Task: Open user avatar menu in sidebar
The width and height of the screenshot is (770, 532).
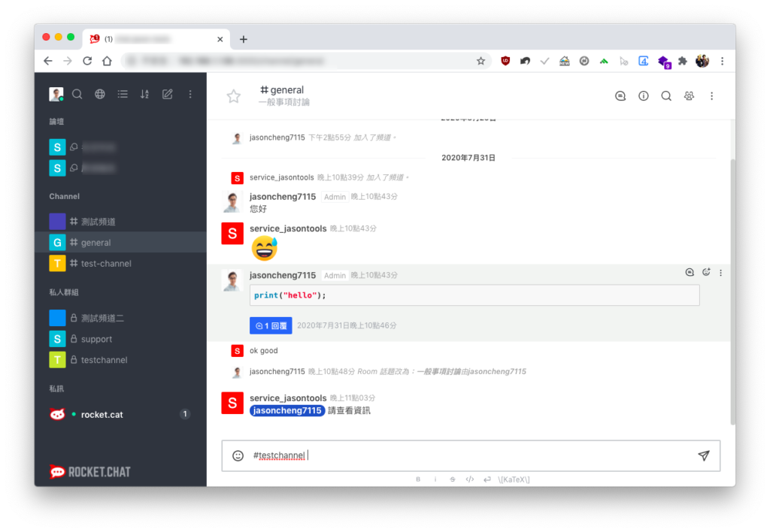Action: [56, 94]
